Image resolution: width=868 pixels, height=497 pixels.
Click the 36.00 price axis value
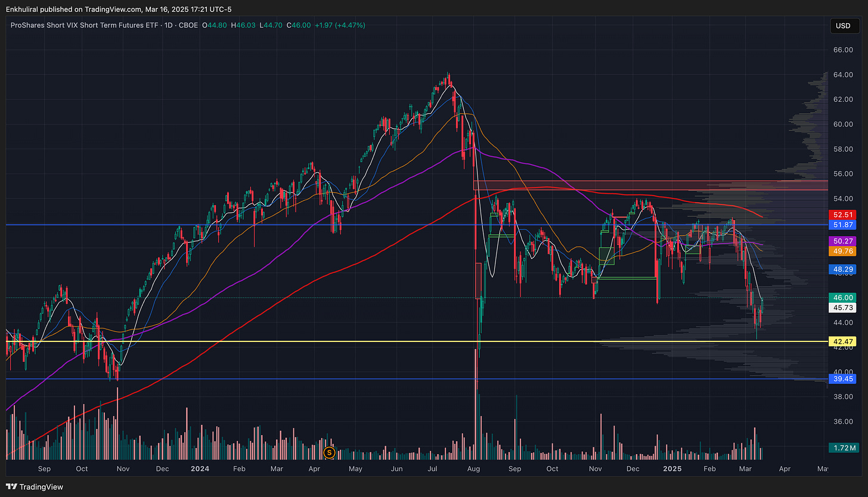[842, 421]
